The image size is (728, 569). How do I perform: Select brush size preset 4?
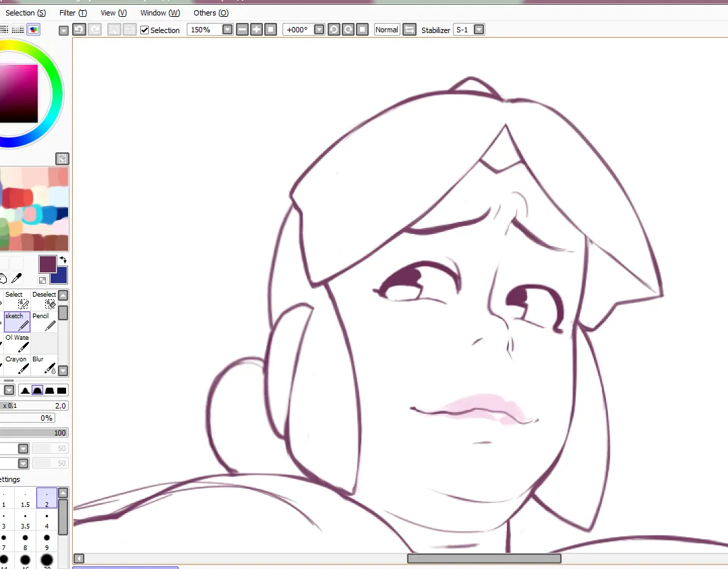(x=47, y=520)
